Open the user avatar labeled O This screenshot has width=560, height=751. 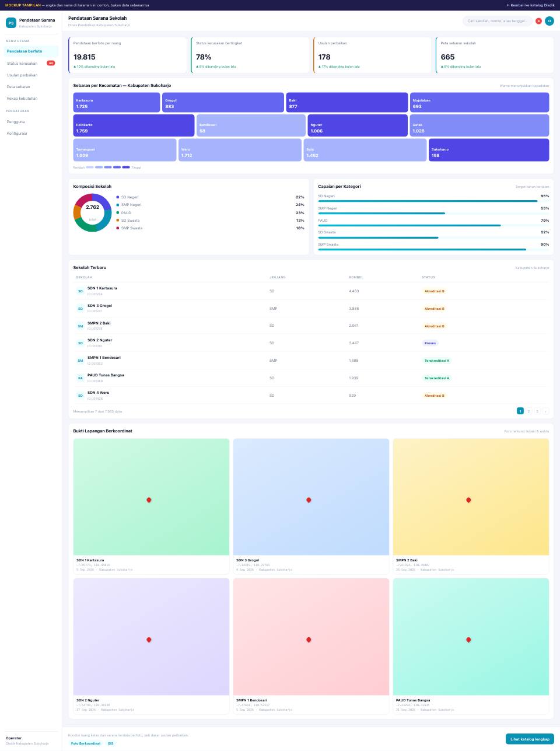click(549, 21)
